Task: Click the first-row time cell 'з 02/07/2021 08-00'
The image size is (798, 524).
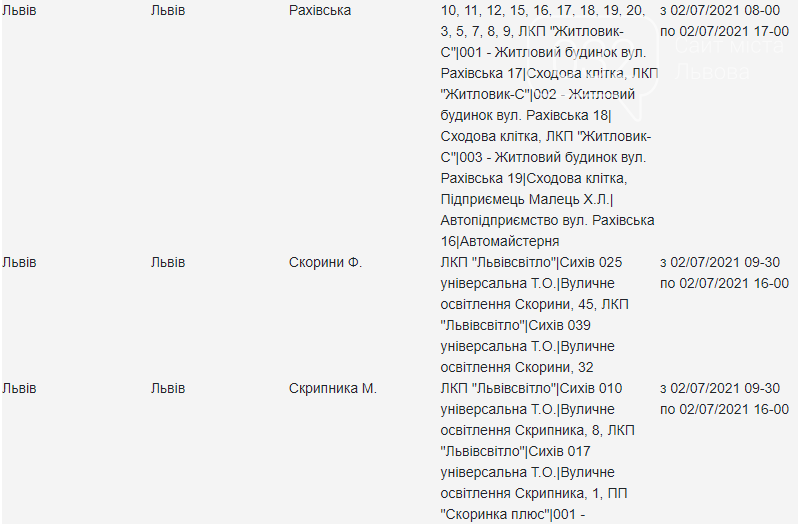Action: [720, 11]
